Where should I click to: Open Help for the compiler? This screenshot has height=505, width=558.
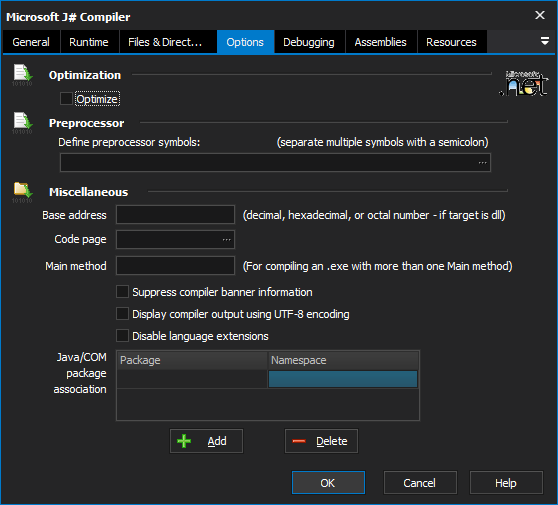coord(506,483)
